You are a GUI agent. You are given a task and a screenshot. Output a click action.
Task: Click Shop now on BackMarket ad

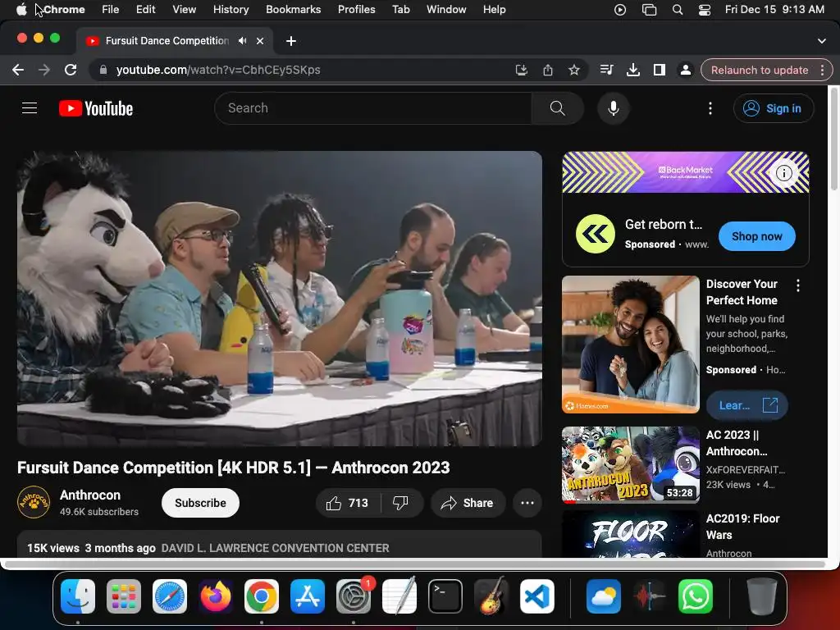756,236
